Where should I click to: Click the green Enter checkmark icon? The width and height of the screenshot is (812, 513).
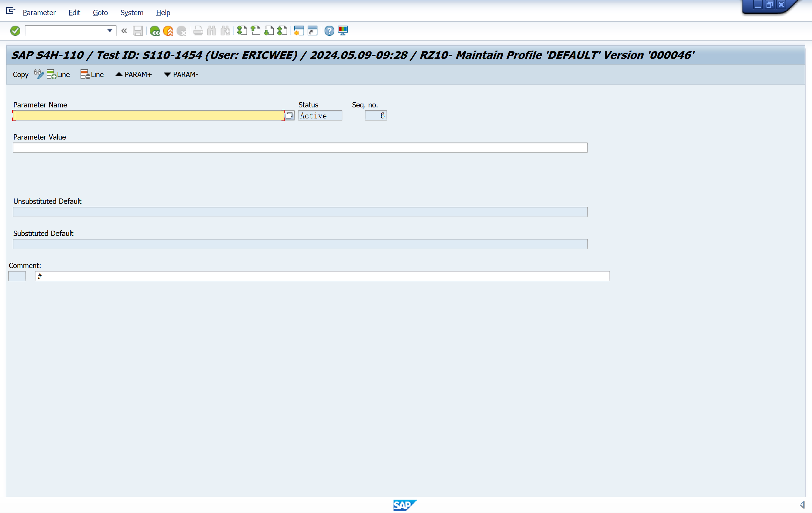click(15, 31)
